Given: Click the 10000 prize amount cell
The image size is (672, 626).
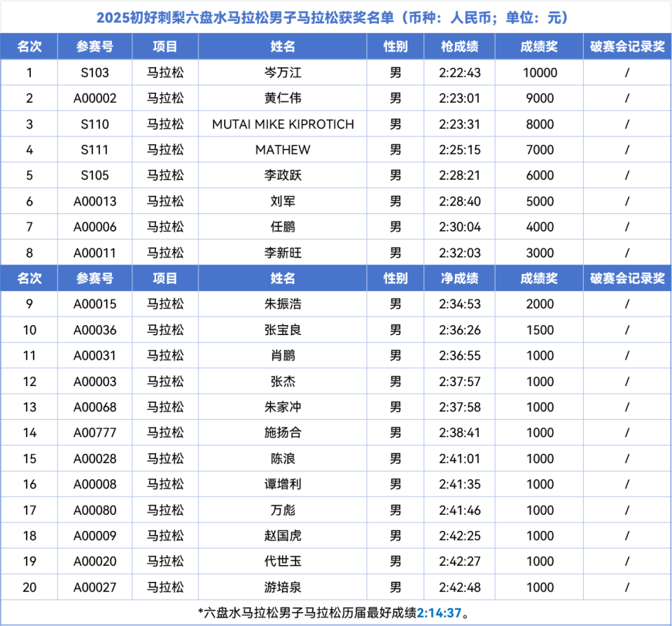Looking at the screenshot, I should [x=539, y=73].
